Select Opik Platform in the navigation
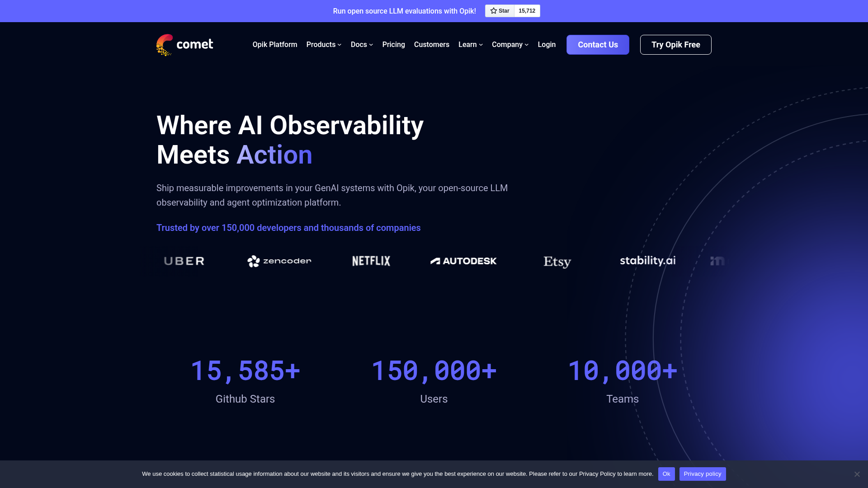 point(274,44)
